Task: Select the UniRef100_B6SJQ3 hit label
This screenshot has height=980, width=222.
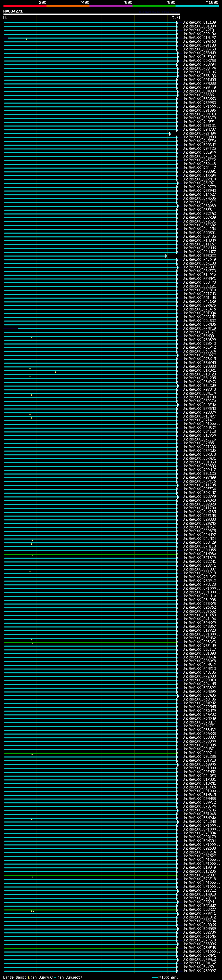Action: [199, 76]
